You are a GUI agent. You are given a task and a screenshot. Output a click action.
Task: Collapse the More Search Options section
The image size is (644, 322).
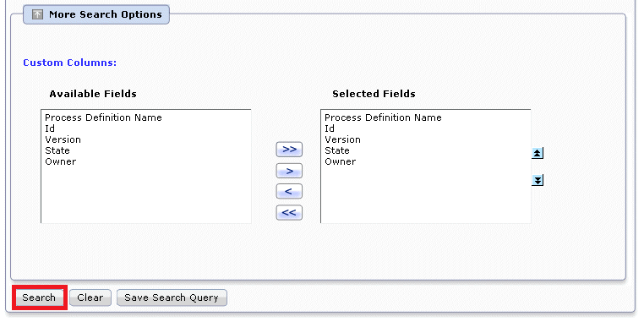[96, 14]
